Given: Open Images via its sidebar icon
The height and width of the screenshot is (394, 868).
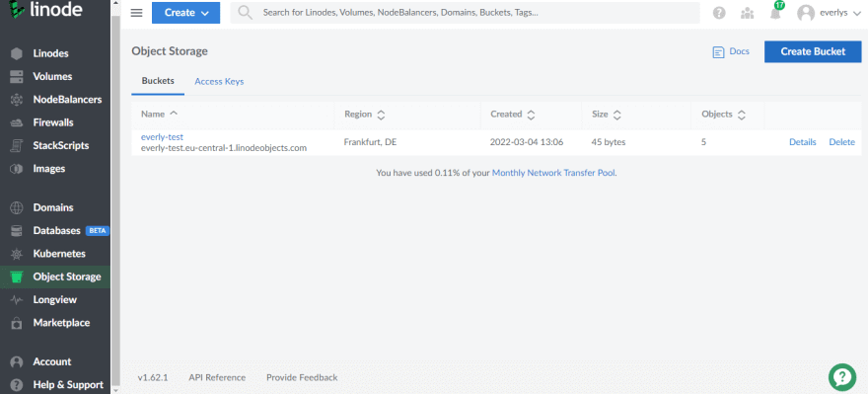Looking at the screenshot, I should 17,169.
